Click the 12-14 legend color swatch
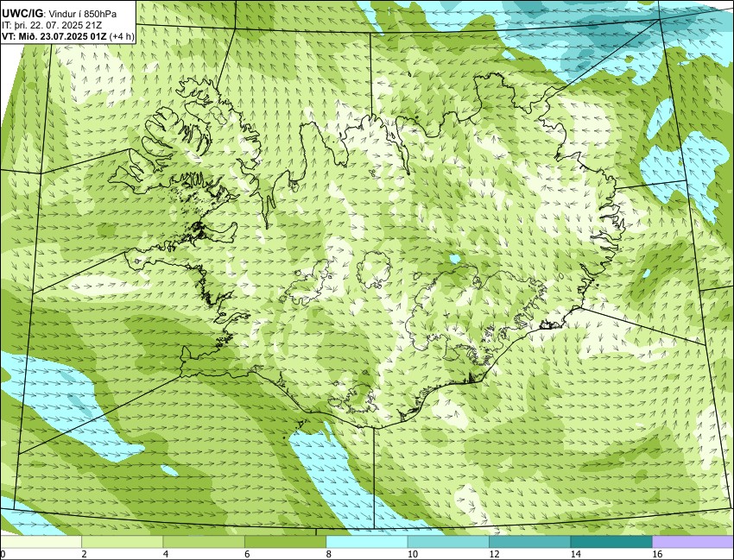 click(x=529, y=542)
